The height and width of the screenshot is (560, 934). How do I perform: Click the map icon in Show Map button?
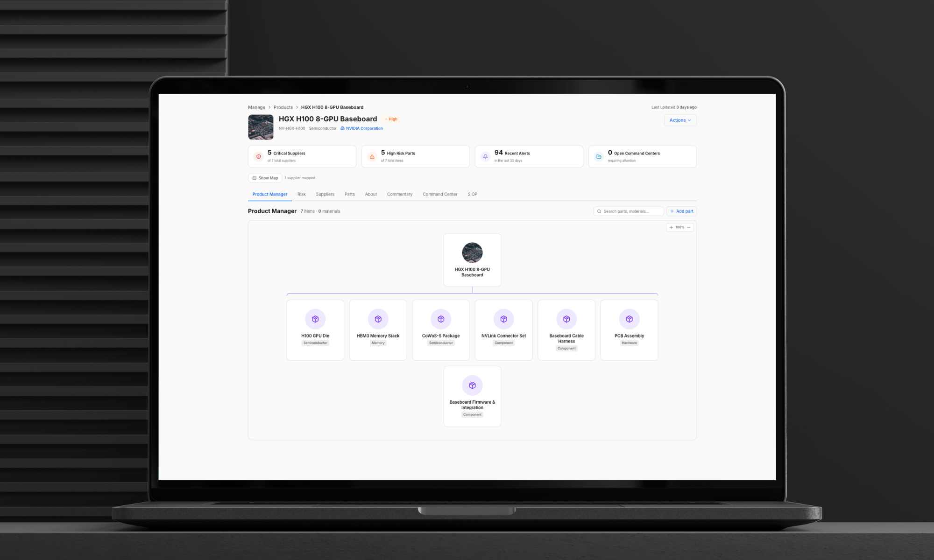[x=255, y=178]
